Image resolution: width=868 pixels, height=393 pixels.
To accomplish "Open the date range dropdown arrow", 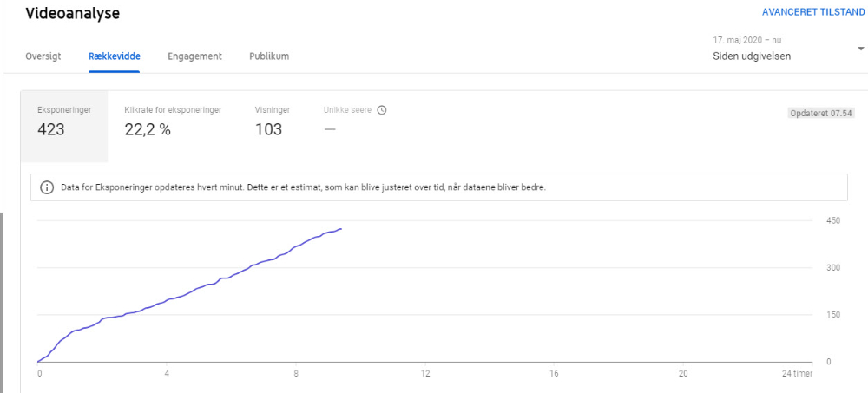I will click(x=861, y=49).
